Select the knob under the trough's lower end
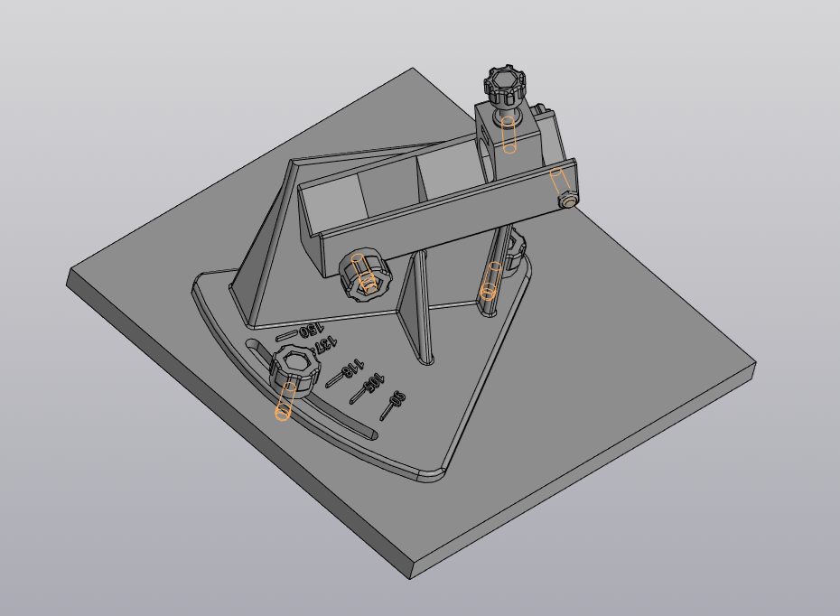The height and width of the screenshot is (616, 840). tap(366, 274)
